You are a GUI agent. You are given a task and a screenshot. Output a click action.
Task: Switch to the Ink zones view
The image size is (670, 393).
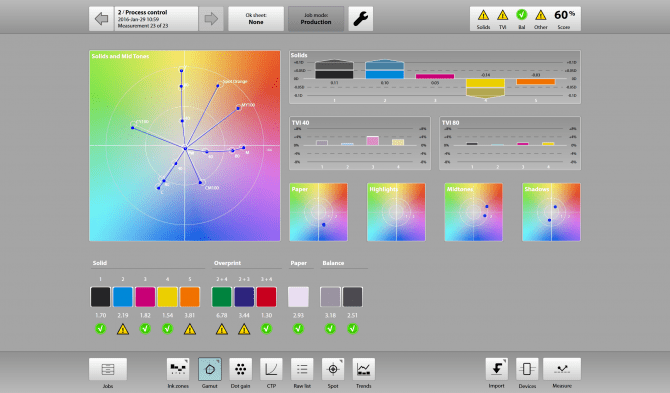point(178,369)
